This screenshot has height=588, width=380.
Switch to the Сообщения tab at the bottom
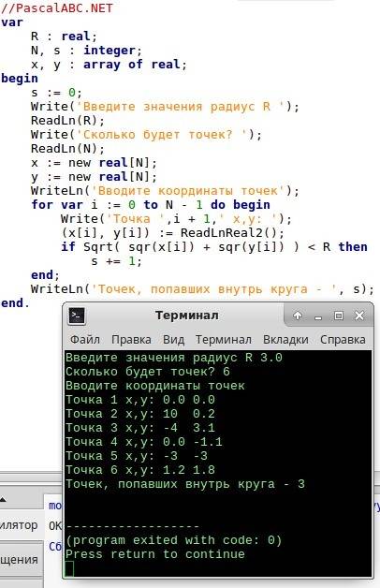point(19,560)
